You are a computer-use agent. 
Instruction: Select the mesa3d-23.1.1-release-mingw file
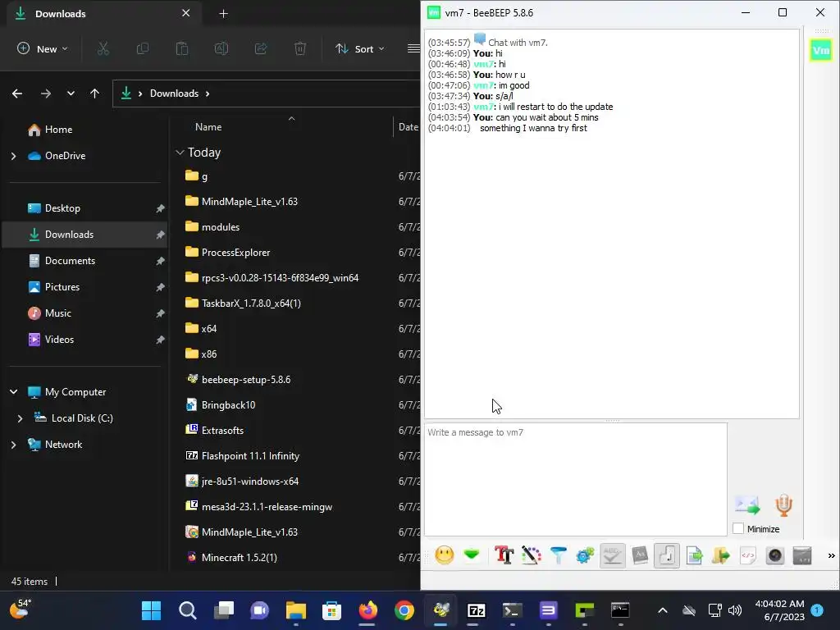[x=258, y=507]
